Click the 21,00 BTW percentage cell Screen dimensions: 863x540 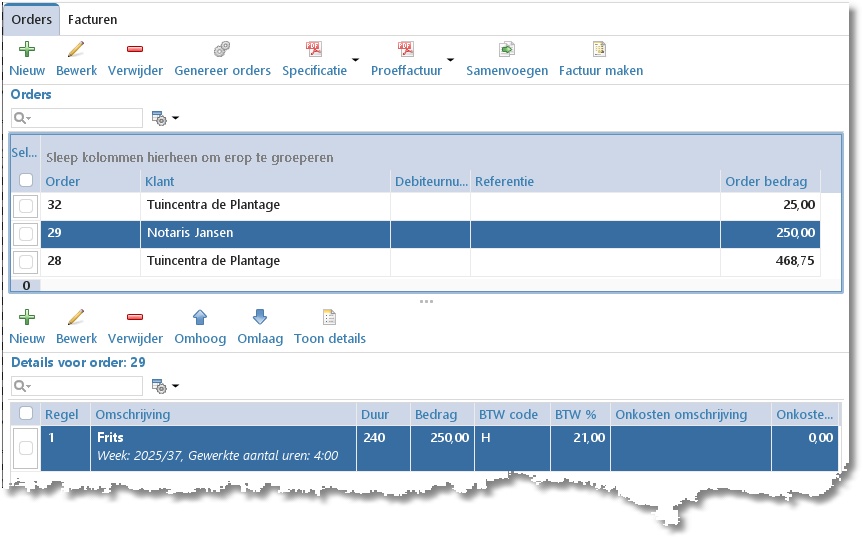pos(580,448)
